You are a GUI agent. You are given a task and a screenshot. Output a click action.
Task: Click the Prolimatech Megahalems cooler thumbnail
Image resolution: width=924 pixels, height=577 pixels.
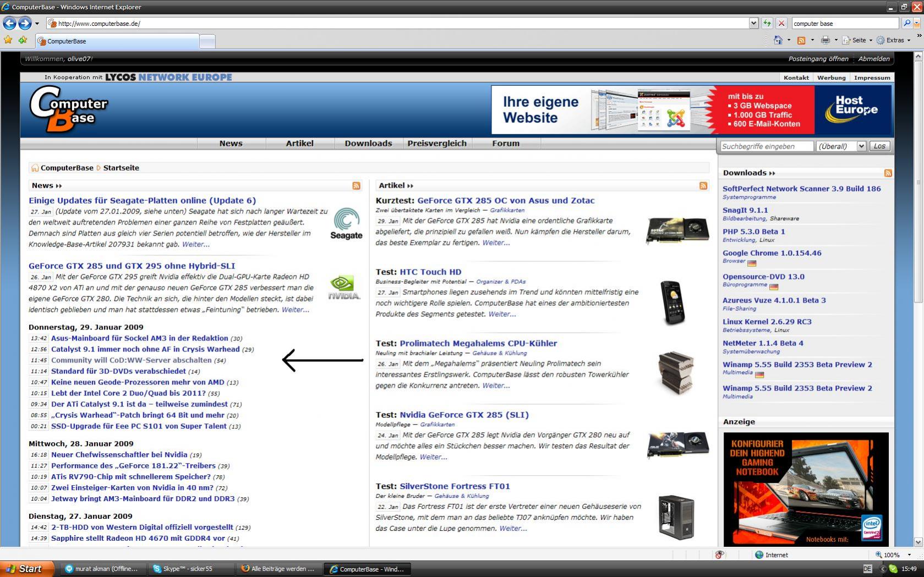coord(676,373)
